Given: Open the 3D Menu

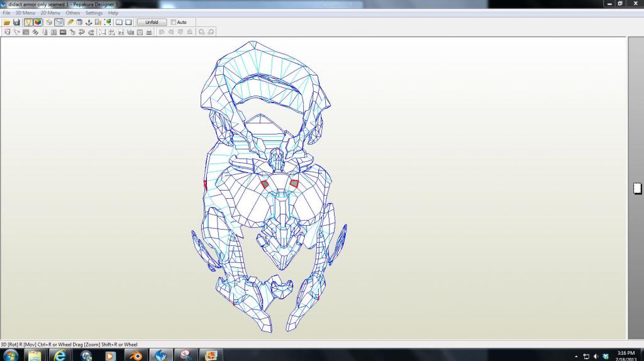Looking at the screenshot, I should [x=25, y=13].
